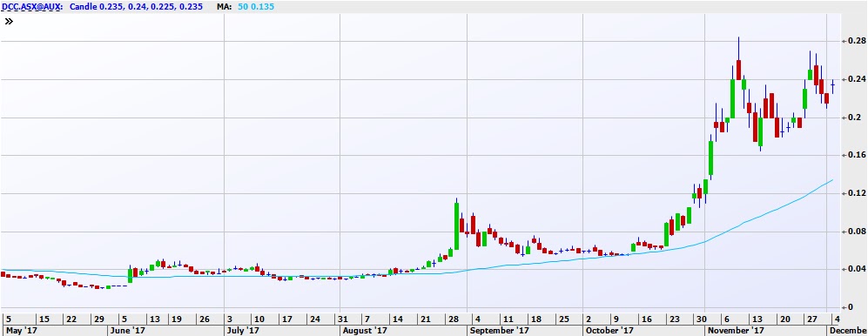
Task: Click date label 7 in August
Action: 367,319
